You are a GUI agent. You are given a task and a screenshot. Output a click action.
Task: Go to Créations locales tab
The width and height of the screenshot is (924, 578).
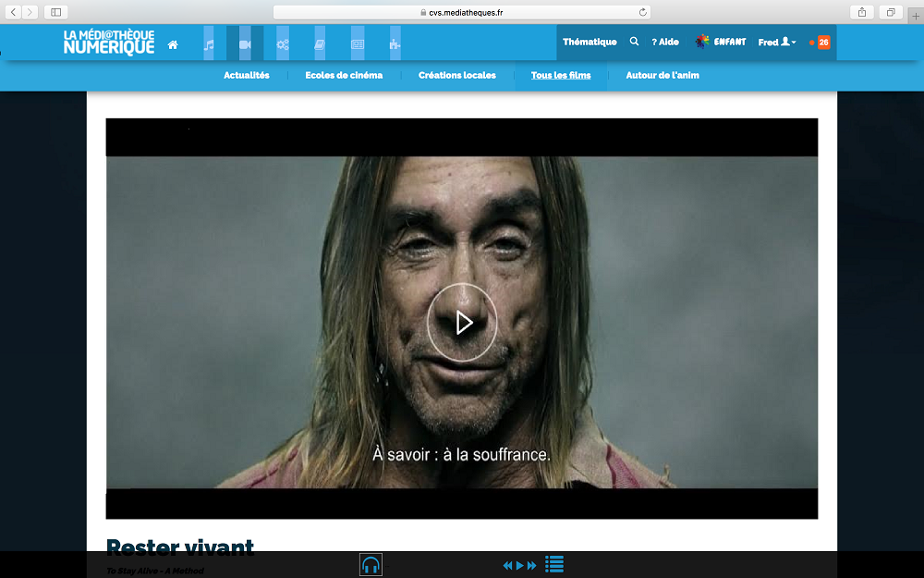(x=456, y=76)
